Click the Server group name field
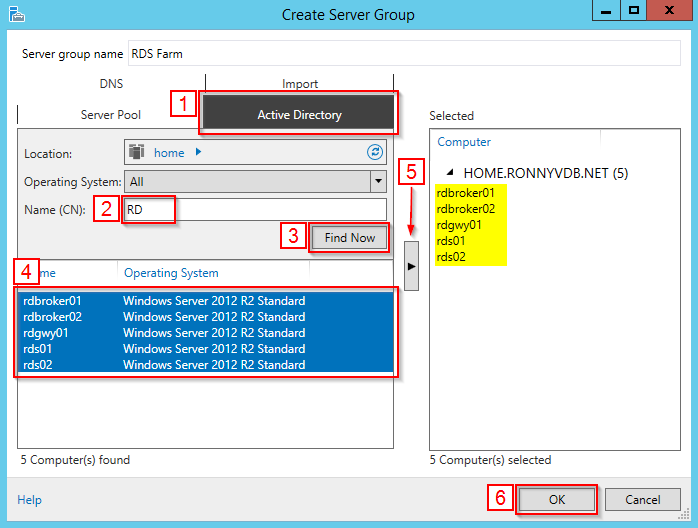The image size is (698, 528). pos(402,54)
